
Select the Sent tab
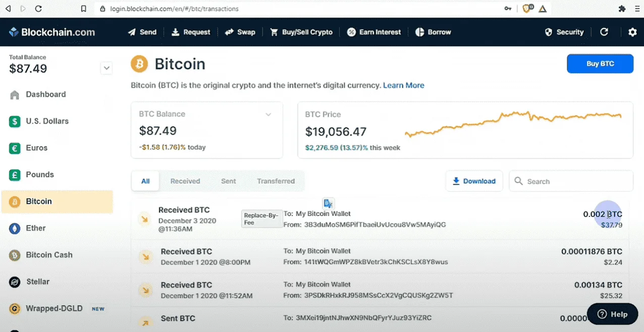229,181
